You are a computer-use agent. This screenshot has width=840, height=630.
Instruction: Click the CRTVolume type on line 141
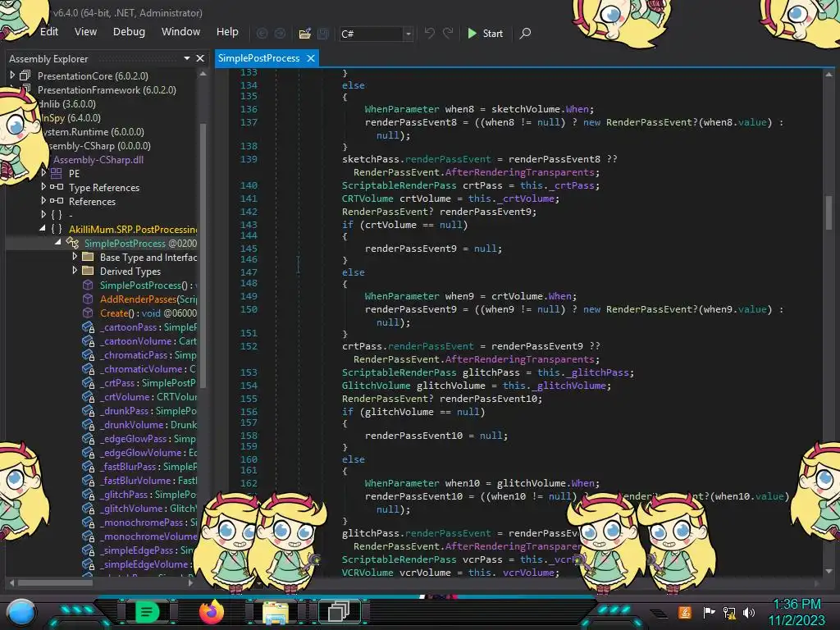pos(367,199)
